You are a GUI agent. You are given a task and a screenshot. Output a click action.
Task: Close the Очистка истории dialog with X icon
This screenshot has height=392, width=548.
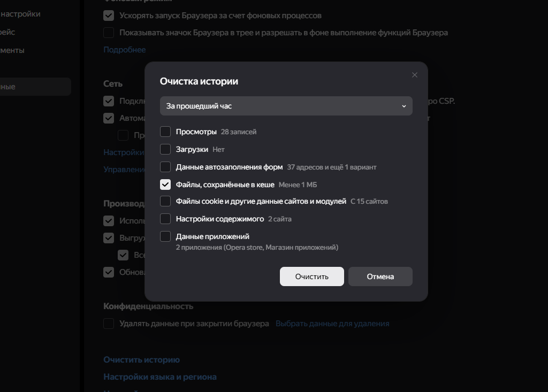point(414,75)
